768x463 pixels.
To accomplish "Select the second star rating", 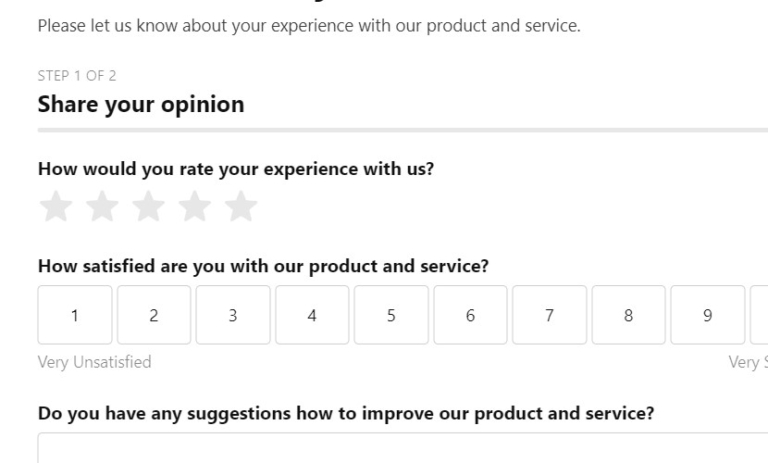I will tap(102, 208).
